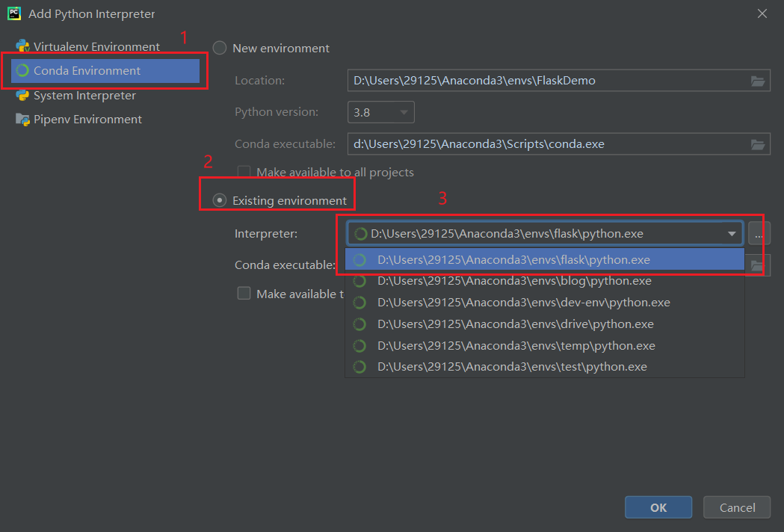The image size is (784, 532).
Task: Choose envs\test\python.exe from the list
Action: [545, 367]
